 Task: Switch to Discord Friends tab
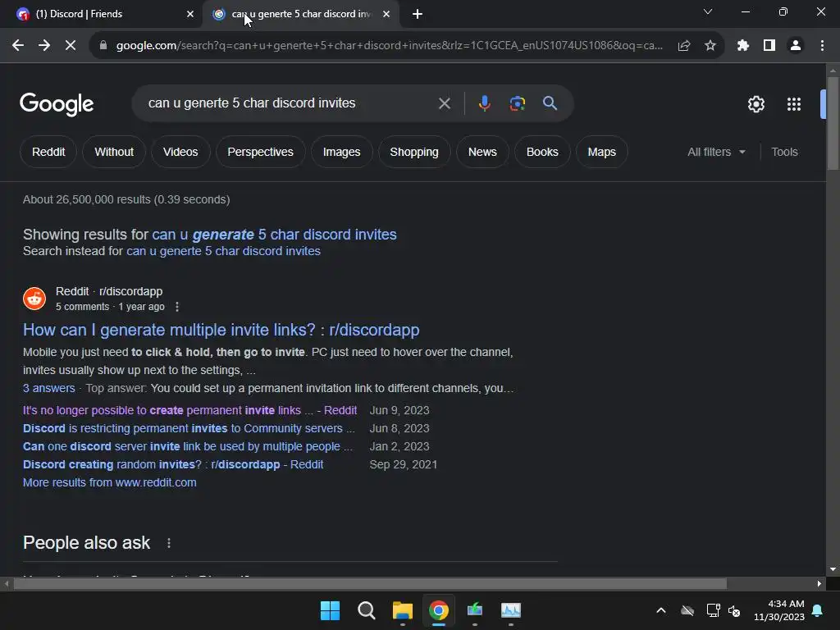tap(101, 14)
